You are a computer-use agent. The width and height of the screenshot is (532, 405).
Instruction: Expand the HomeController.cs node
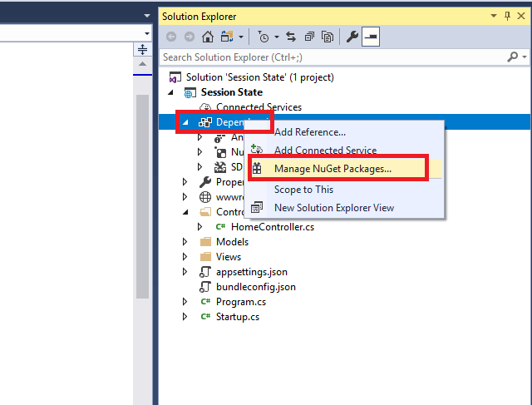click(x=199, y=227)
